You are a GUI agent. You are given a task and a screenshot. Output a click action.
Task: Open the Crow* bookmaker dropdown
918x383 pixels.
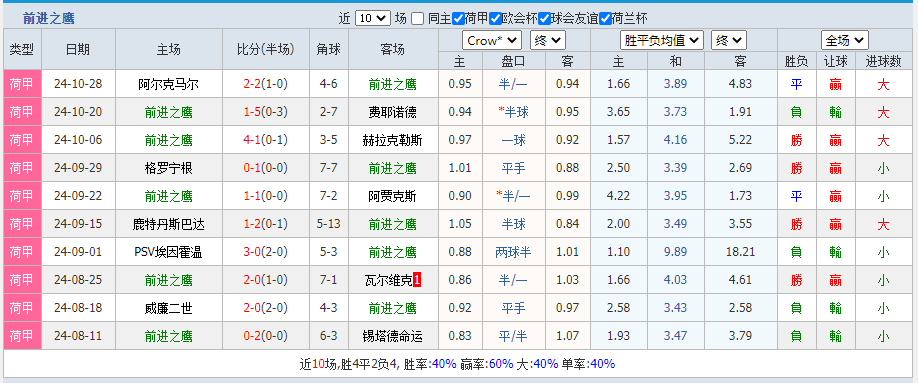pos(492,40)
